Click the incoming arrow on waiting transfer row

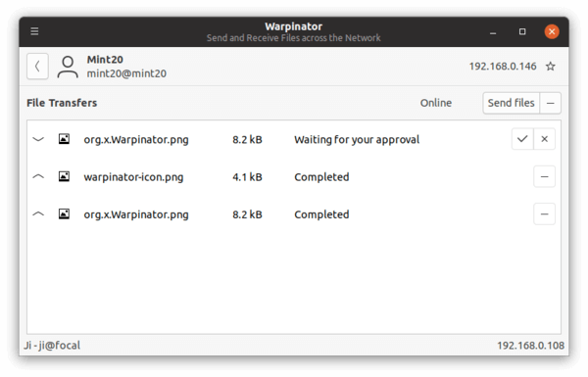click(x=38, y=139)
